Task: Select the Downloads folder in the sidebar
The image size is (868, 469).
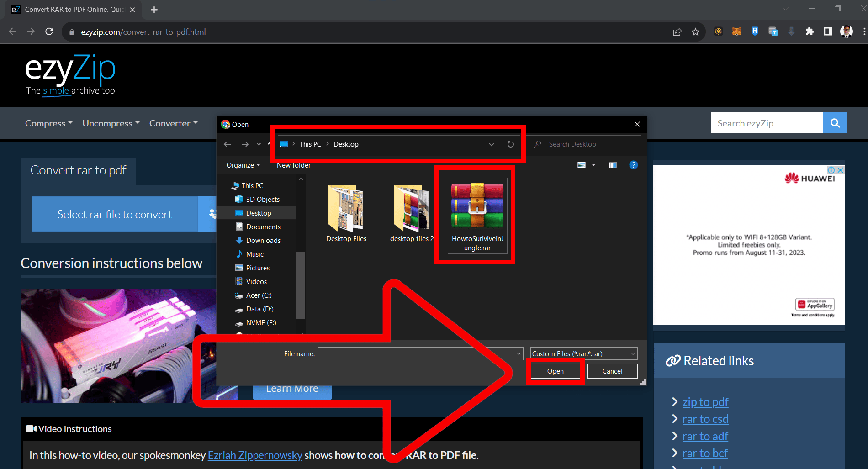Action: coord(264,240)
